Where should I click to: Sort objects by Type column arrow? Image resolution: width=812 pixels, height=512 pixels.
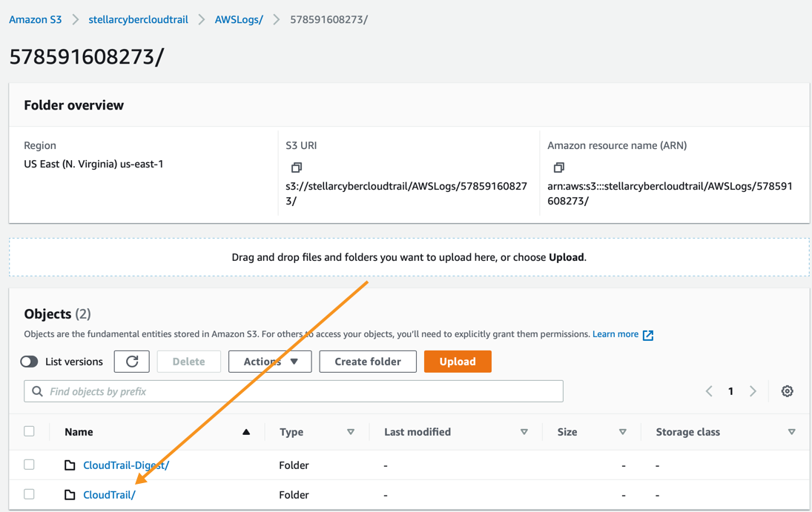click(x=351, y=432)
